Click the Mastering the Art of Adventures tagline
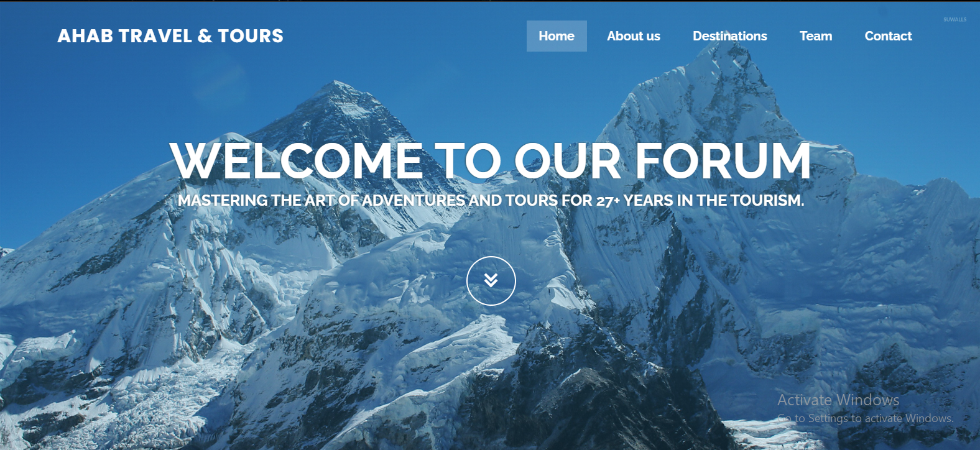980x450 pixels. coord(491,201)
